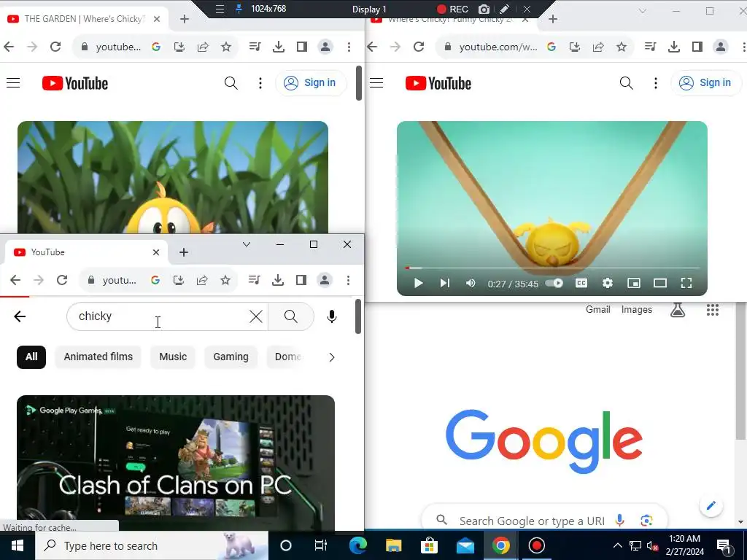Click the video progress bar

[x=552, y=268]
